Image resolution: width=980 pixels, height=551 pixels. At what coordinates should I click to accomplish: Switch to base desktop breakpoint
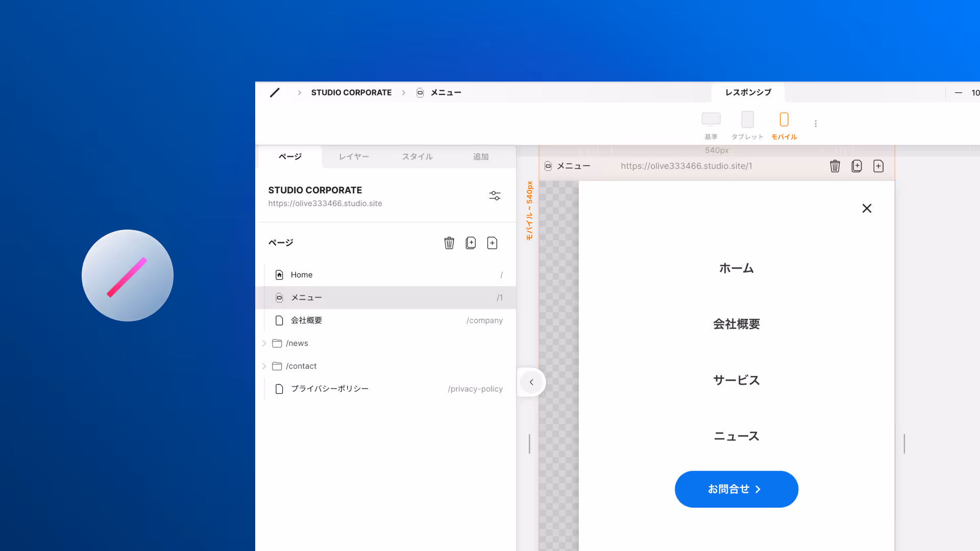click(711, 120)
